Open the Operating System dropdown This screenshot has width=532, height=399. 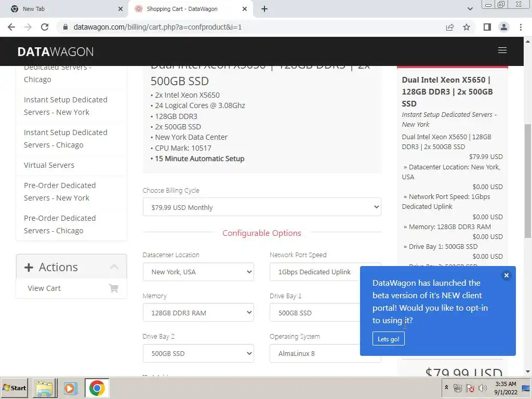(315, 353)
